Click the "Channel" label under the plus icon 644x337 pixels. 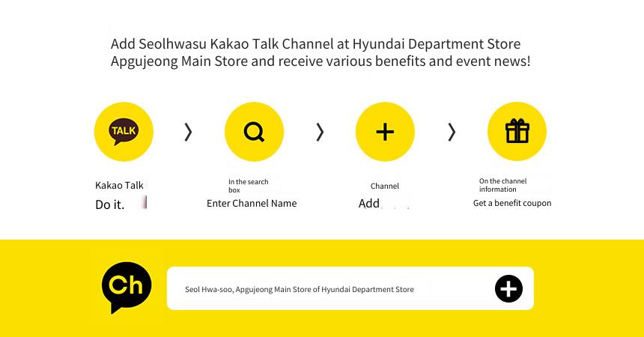tap(385, 186)
